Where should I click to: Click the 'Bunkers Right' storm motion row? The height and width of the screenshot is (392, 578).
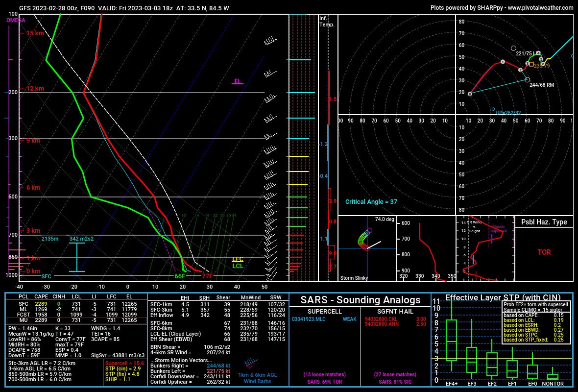(190, 366)
